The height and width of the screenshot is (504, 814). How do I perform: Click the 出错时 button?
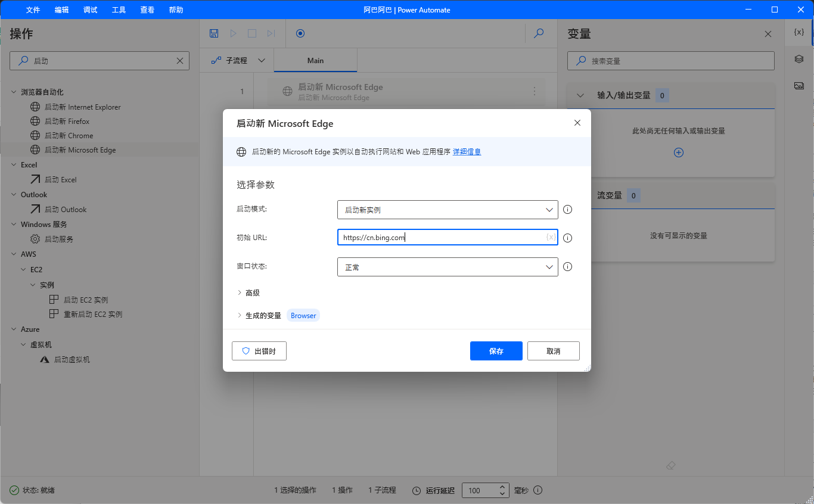(x=259, y=351)
